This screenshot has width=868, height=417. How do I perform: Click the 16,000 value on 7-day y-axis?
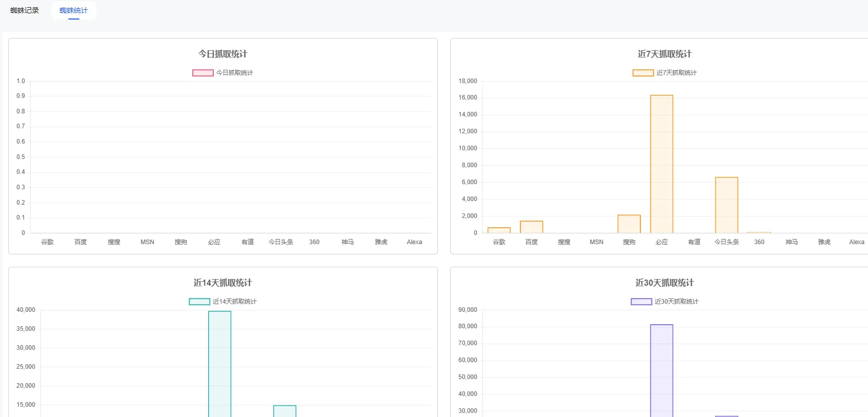468,97
